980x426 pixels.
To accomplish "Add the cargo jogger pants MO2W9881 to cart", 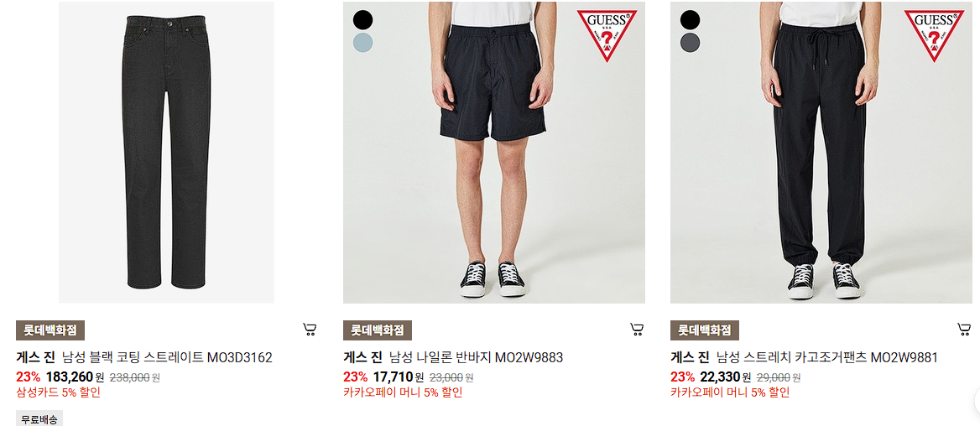I will [x=964, y=330].
